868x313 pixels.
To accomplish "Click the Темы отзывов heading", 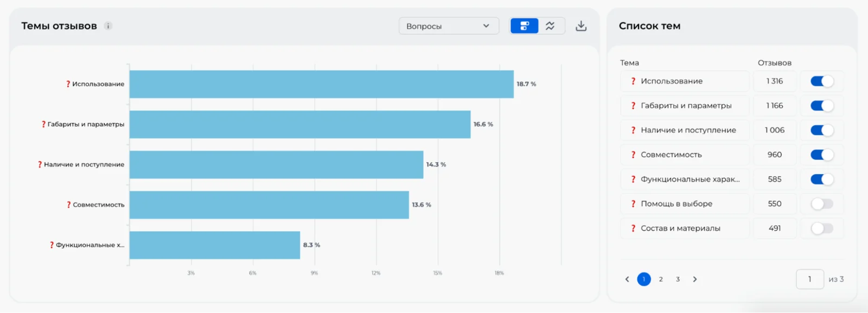I will [59, 26].
